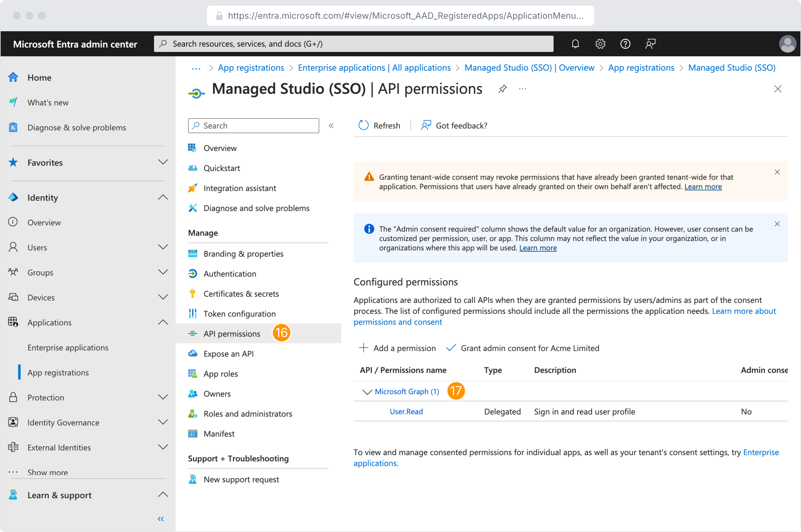Click the notifications bell icon
801x532 pixels.
[575, 44]
